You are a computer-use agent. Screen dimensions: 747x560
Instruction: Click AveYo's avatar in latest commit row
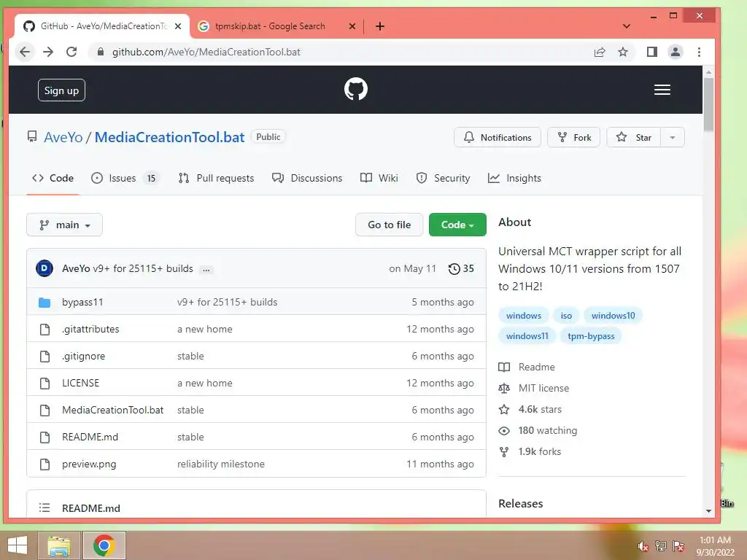click(x=44, y=268)
